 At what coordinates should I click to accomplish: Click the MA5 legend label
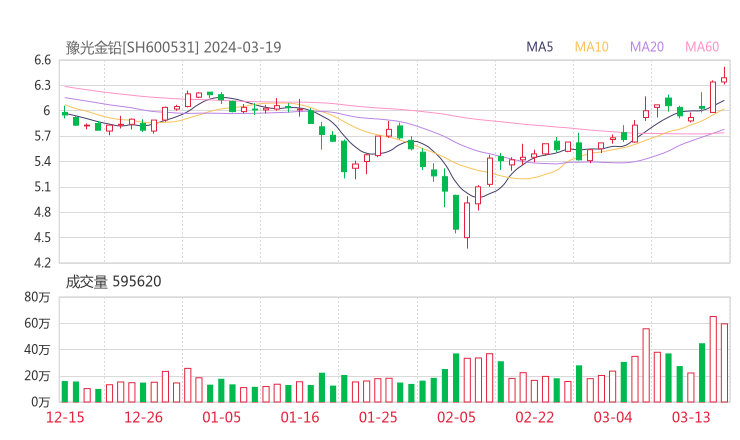click(539, 47)
